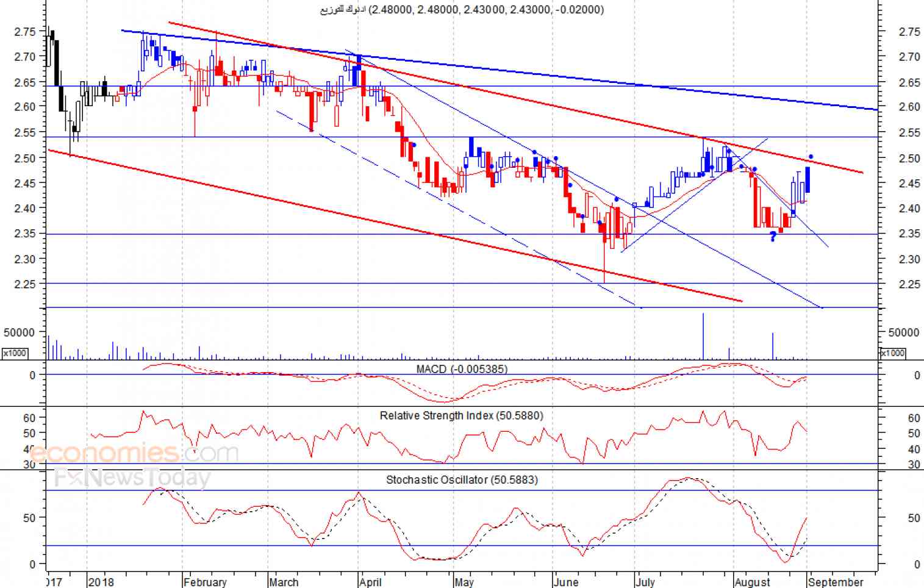Click Stochastic level 50 on right axis

coord(914,518)
